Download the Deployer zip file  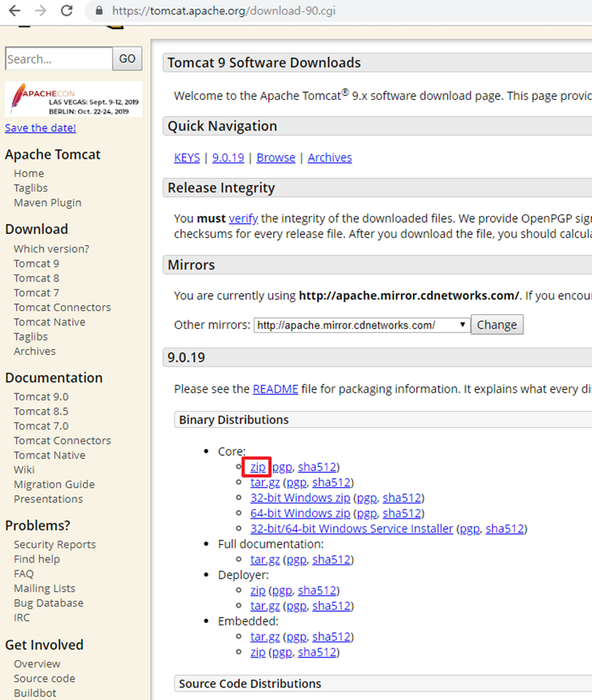click(258, 591)
